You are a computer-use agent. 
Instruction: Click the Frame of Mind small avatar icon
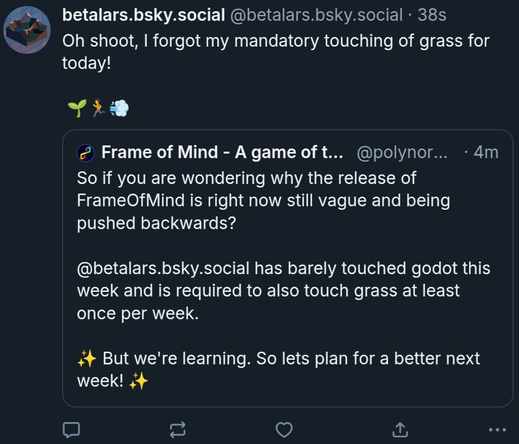86,153
